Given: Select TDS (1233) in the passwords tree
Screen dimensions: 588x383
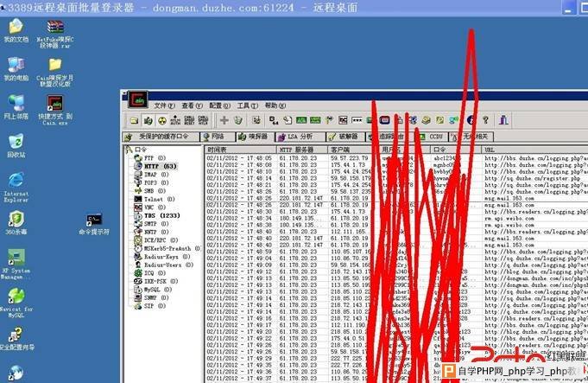Looking at the screenshot, I should point(157,215).
